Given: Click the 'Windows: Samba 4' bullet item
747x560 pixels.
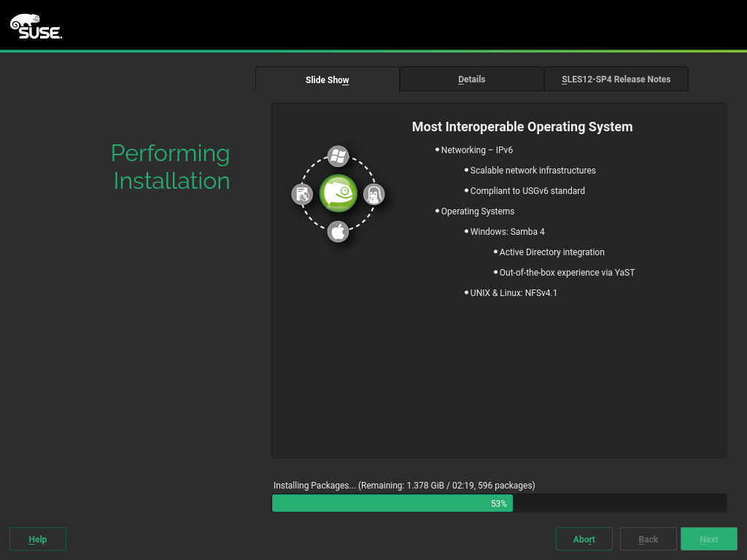Looking at the screenshot, I should tap(507, 232).
